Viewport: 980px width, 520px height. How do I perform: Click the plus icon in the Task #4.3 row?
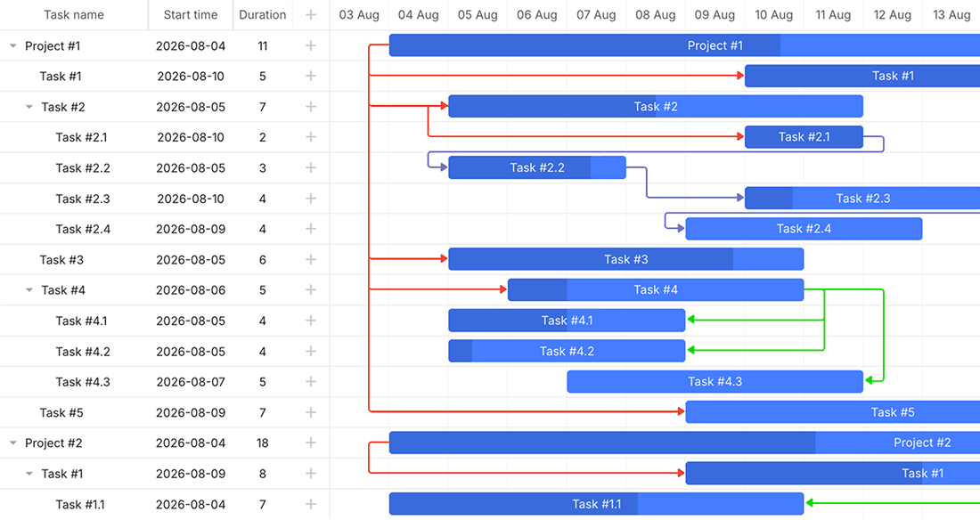(311, 382)
